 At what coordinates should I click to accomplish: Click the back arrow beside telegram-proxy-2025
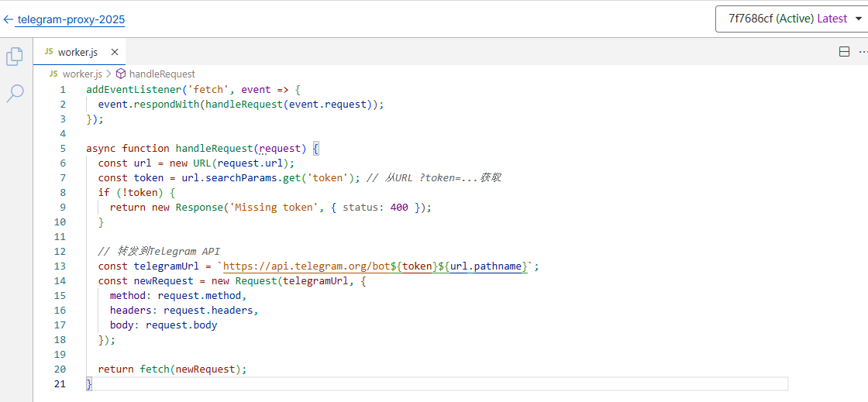(x=8, y=19)
